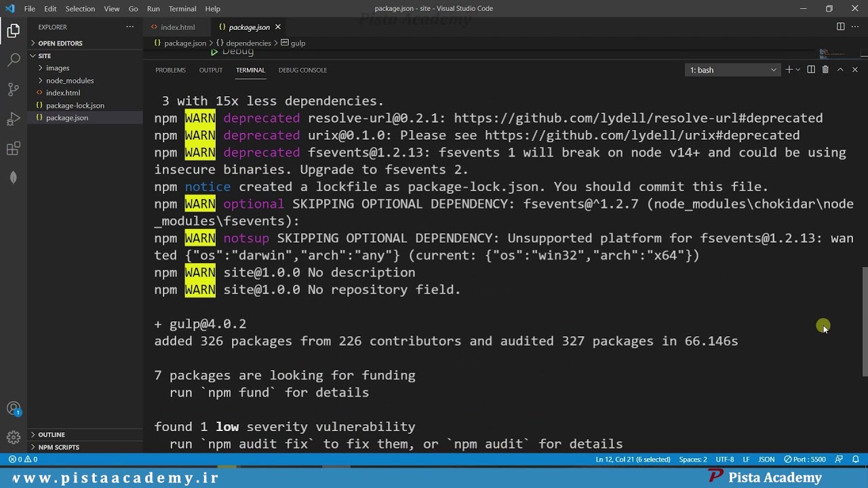Switch to the OUTPUT panel tab
Viewport: 868px width, 488px height.
[x=210, y=70]
